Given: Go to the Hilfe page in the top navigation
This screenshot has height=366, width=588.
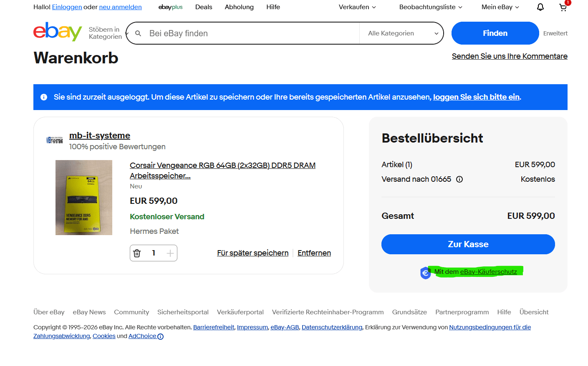Looking at the screenshot, I should [x=273, y=7].
